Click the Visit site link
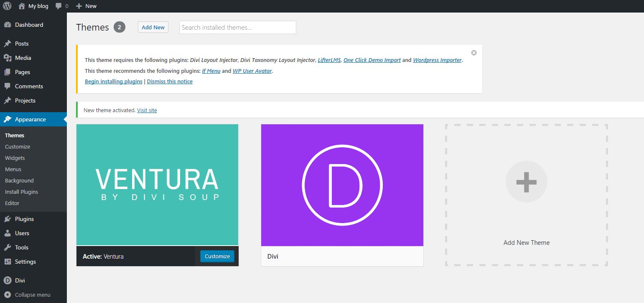 [147, 110]
